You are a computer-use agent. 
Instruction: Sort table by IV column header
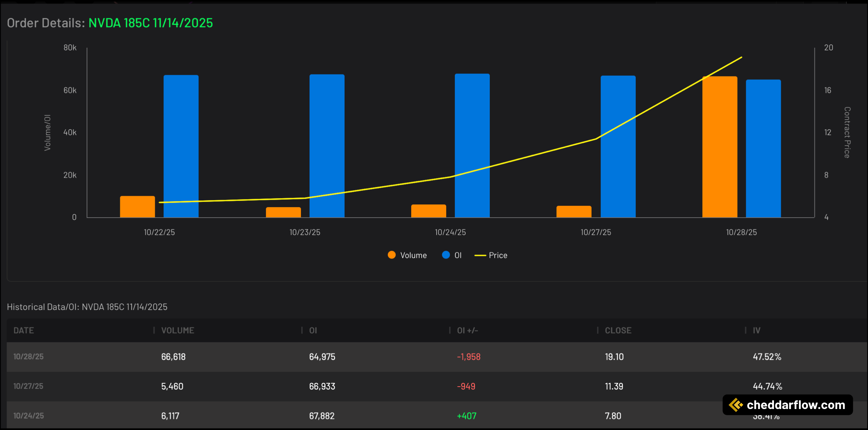pos(757,330)
